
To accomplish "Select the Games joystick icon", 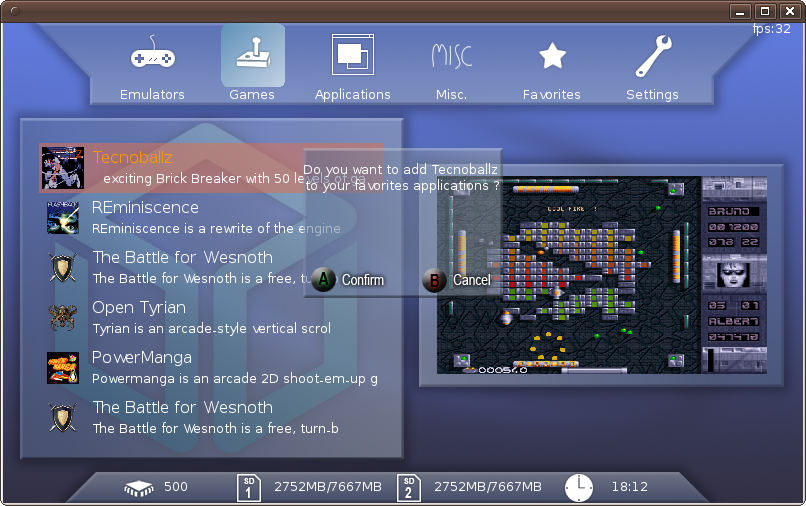I will pos(252,56).
